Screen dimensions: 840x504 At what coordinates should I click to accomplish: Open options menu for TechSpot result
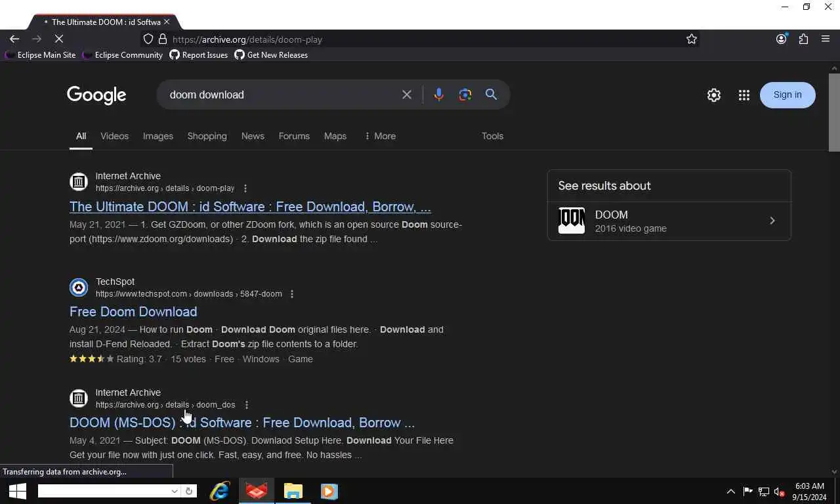pos(292,294)
